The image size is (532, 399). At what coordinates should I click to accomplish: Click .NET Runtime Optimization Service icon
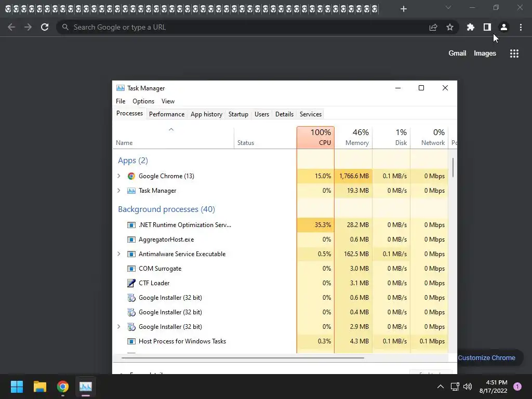131,225
